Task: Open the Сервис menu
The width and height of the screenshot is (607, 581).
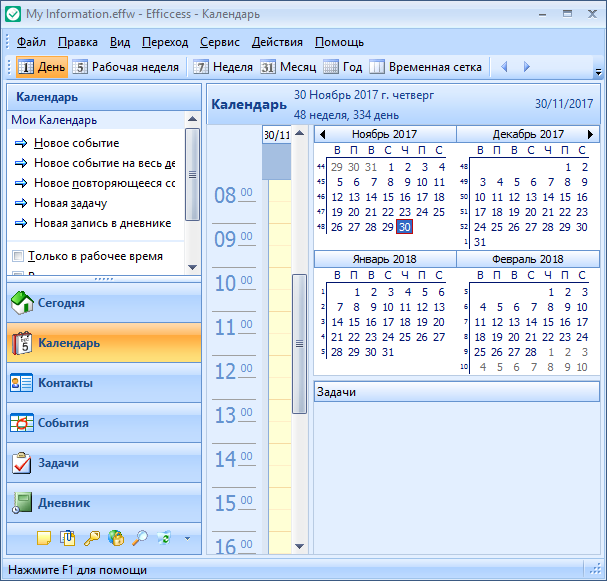Action: click(x=219, y=42)
